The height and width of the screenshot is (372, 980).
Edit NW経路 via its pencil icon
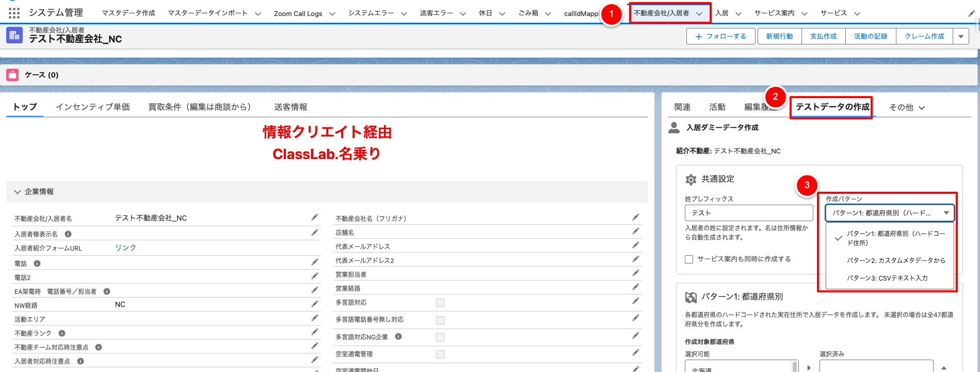pos(315,304)
